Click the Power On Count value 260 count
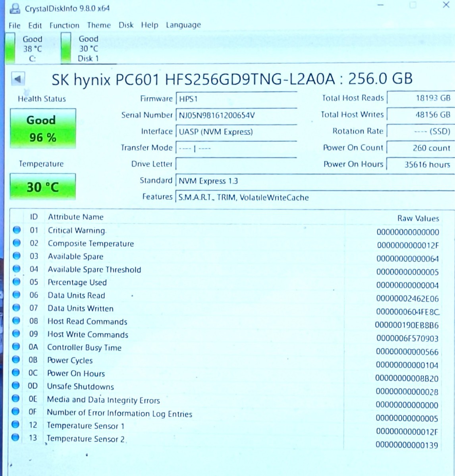 pyautogui.click(x=420, y=148)
